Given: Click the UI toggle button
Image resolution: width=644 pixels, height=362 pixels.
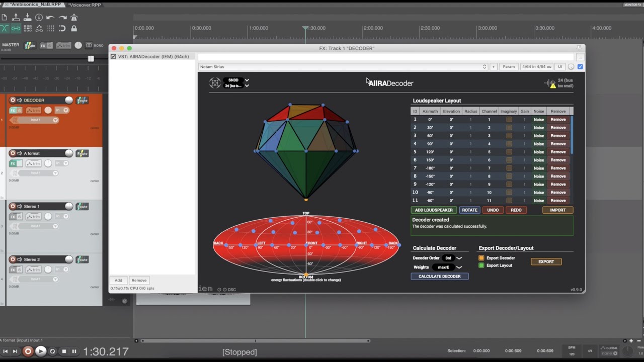Looking at the screenshot, I should (x=559, y=66).
